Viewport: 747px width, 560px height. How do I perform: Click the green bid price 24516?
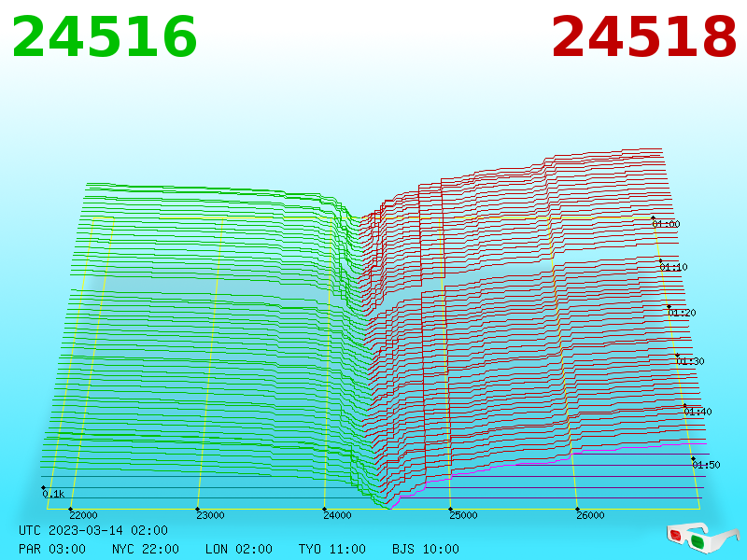[105, 36]
